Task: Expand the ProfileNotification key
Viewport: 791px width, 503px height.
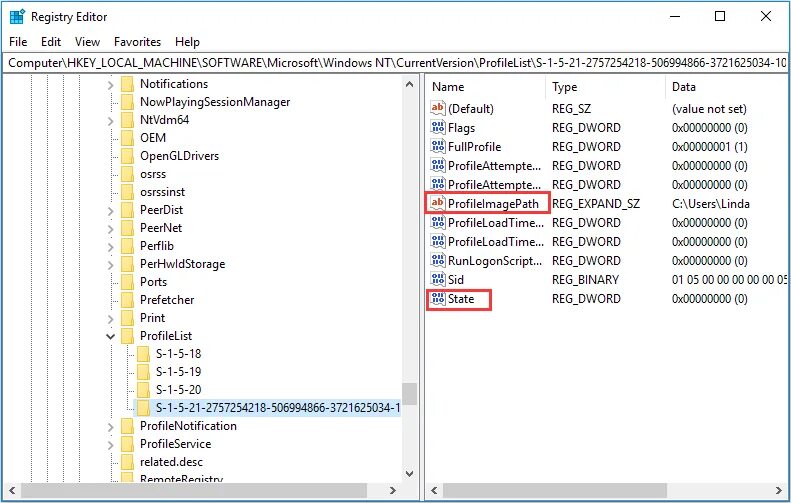Action: coord(110,427)
